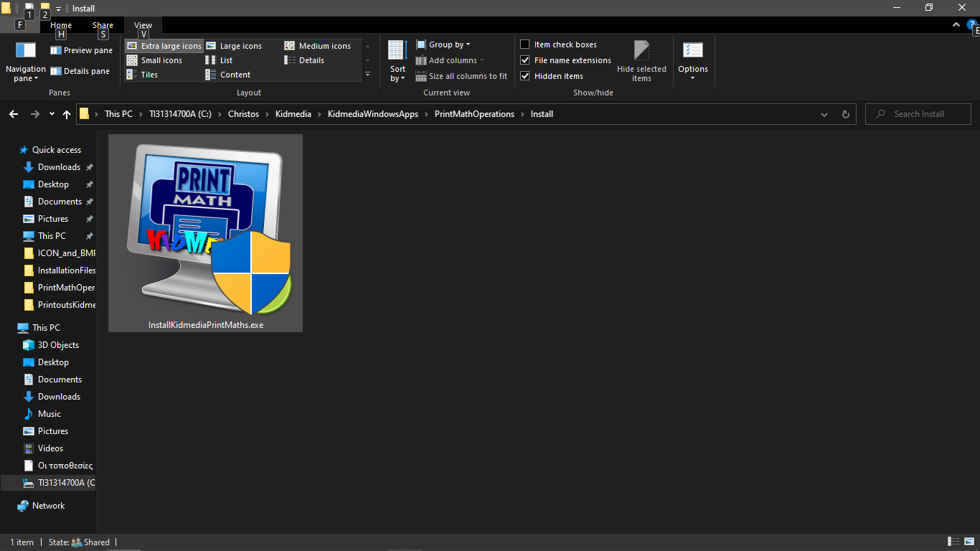Collapse the ribbon with the chevron
Image resolution: width=980 pixels, height=551 pixels.
956,24
